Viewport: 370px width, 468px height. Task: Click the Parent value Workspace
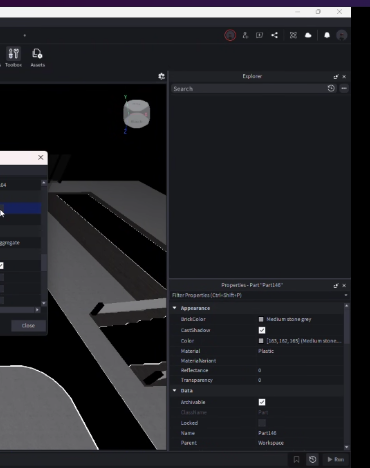pos(271,443)
